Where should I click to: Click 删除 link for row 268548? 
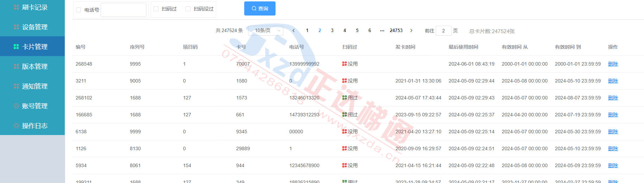click(613, 64)
